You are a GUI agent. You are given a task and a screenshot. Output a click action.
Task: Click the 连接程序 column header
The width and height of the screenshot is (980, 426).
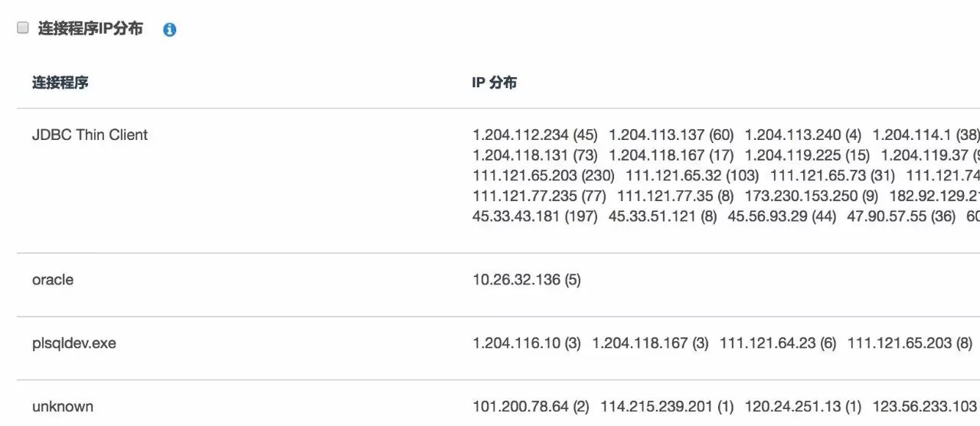[x=60, y=83]
